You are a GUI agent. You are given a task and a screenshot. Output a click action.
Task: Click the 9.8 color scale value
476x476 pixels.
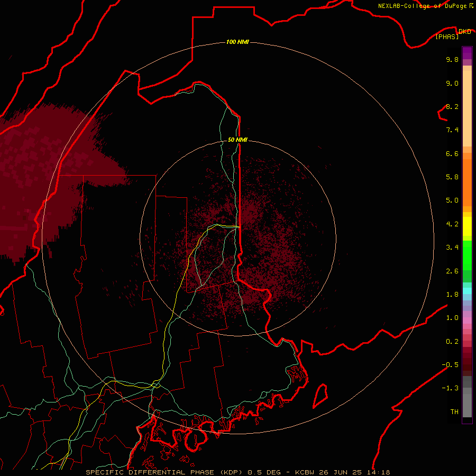point(452,59)
